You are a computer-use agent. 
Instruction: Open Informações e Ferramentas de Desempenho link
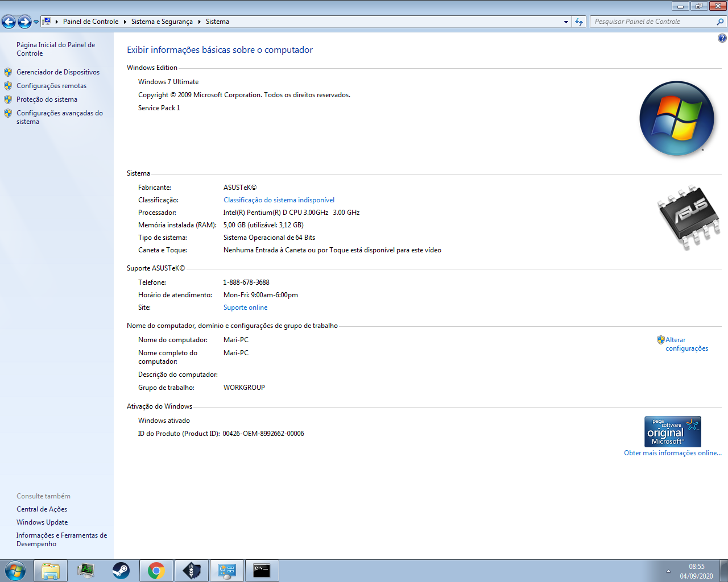(61, 539)
